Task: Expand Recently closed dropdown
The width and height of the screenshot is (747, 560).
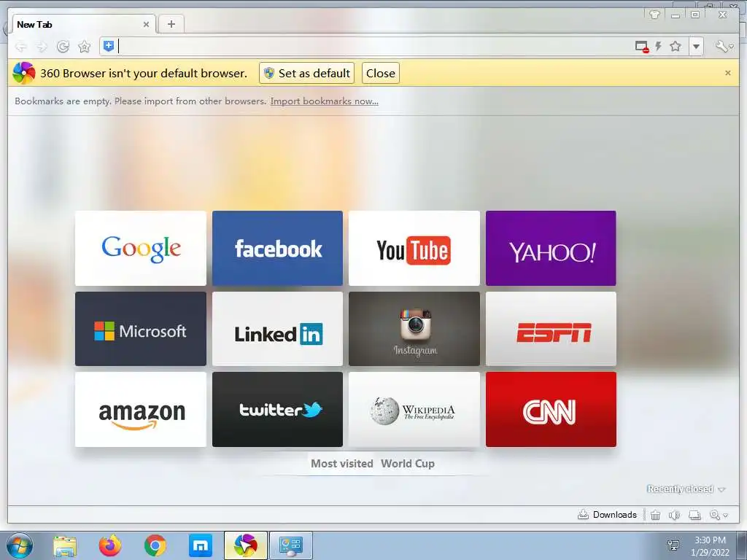Action: 686,489
